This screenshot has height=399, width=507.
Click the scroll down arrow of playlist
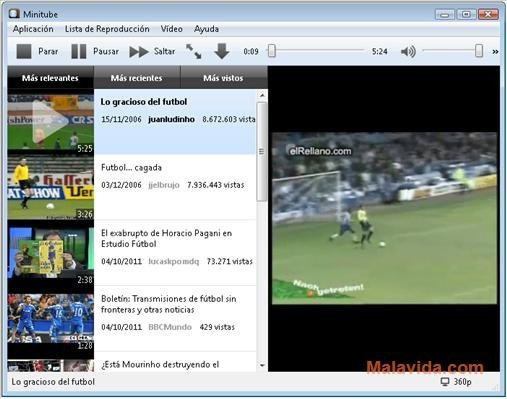[x=262, y=366]
